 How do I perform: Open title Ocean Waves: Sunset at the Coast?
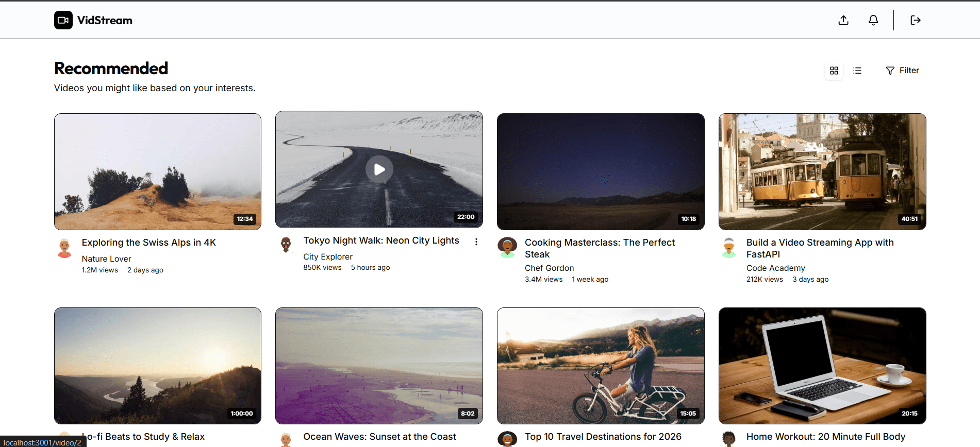[380, 437]
